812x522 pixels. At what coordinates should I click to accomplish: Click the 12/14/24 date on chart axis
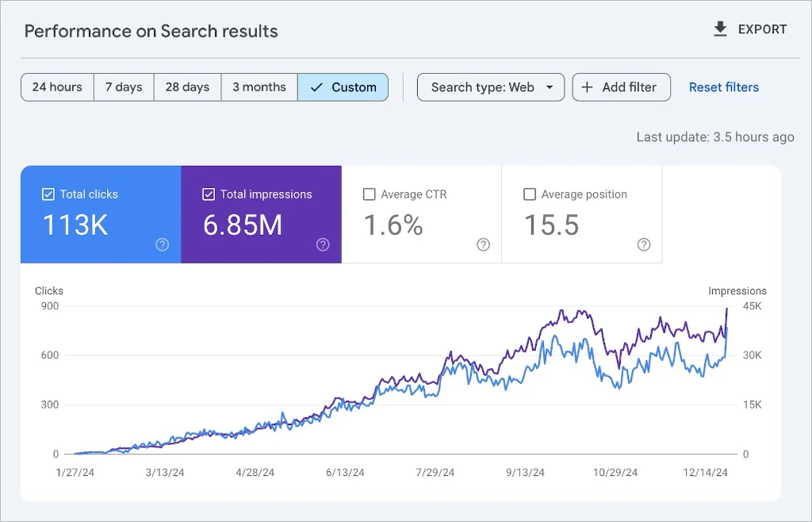point(705,472)
